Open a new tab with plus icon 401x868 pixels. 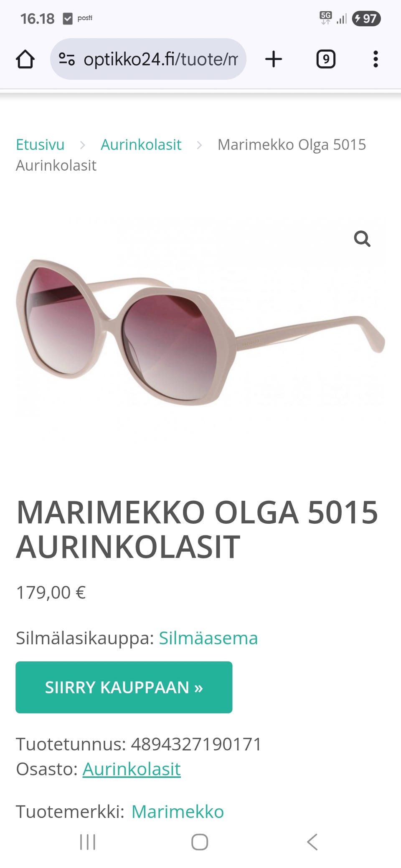(x=274, y=59)
